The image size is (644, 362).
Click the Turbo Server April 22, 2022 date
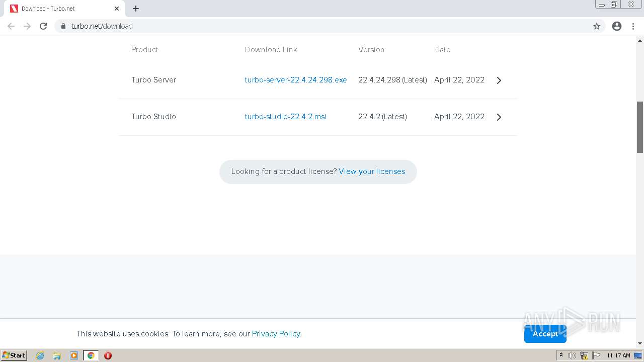coord(459,80)
